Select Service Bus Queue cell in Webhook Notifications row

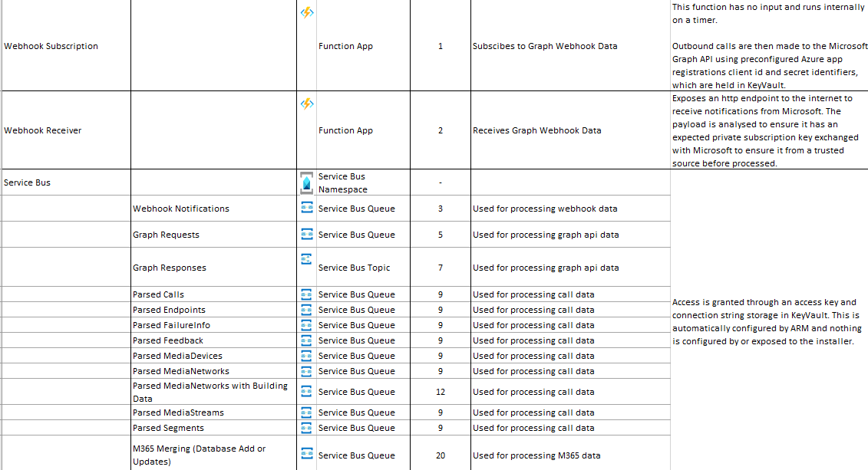pos(363,209)
